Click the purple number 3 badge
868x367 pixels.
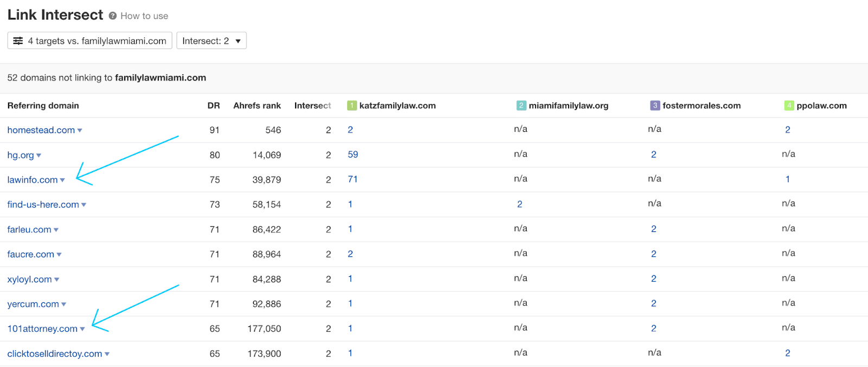[x=655, y=105]
